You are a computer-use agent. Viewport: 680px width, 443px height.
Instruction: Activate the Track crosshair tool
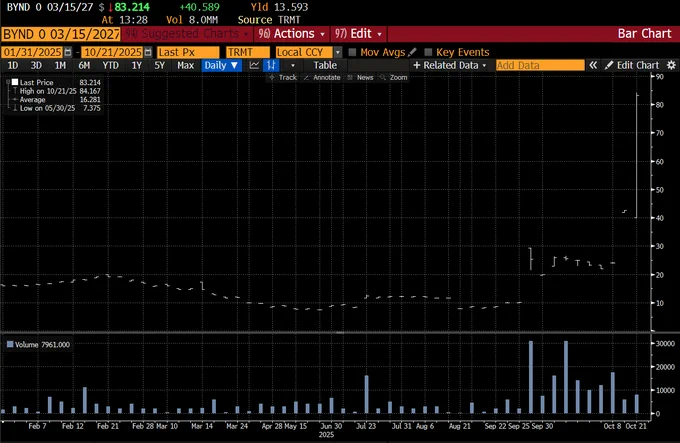click(x=283, y=77)
